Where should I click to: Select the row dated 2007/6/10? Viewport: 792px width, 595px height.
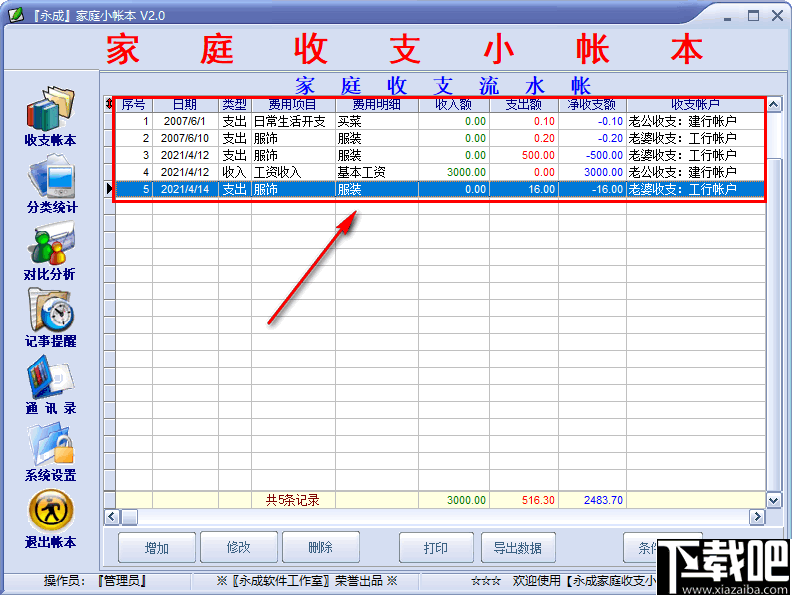point(440,138)
